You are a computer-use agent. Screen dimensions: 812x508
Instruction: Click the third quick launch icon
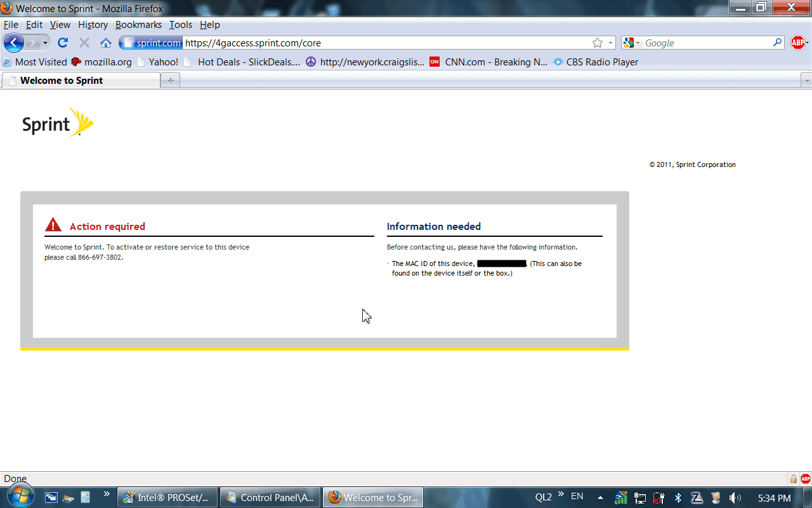pos(85,498)
